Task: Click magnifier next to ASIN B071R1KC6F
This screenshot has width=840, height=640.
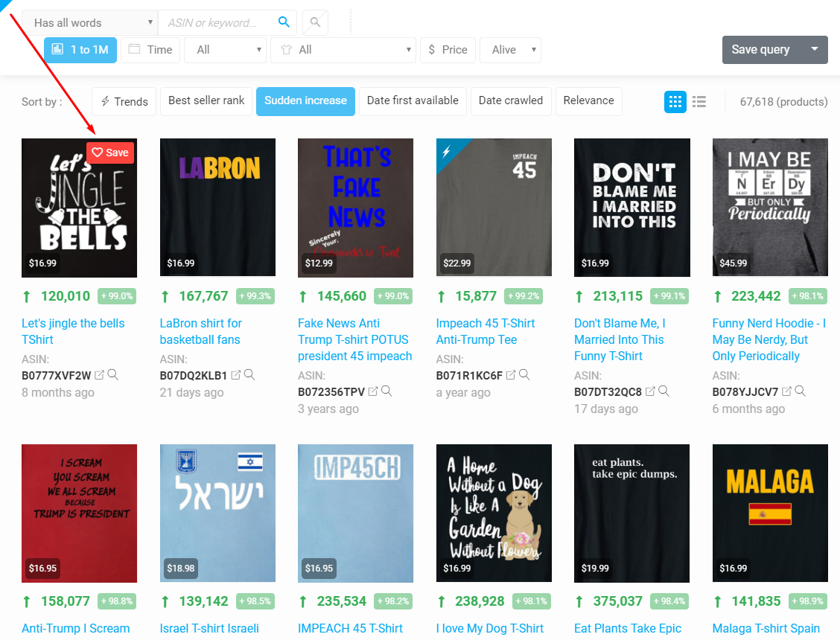Action: pyautogui.click(x=524, y=375)
